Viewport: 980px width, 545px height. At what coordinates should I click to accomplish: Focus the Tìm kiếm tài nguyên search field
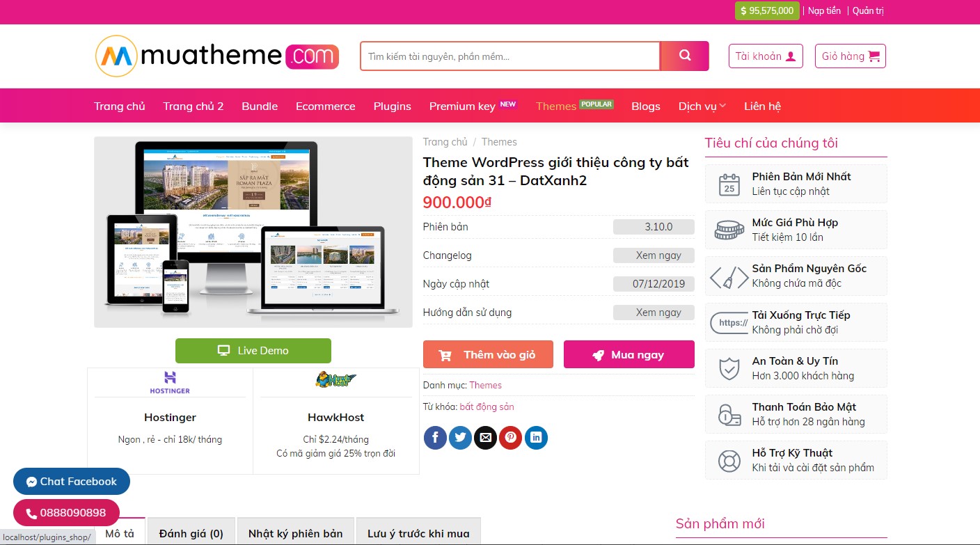pos(509,56)
